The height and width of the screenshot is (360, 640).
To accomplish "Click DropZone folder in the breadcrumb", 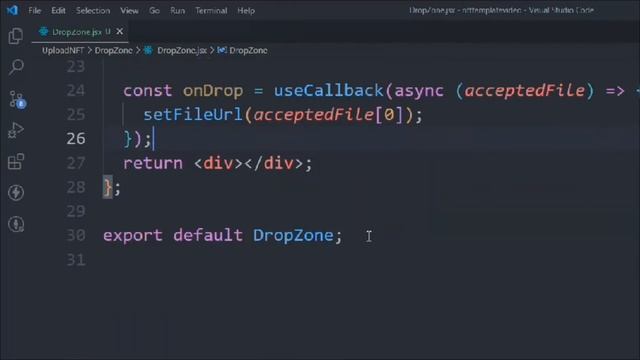I will click(113, 50).
